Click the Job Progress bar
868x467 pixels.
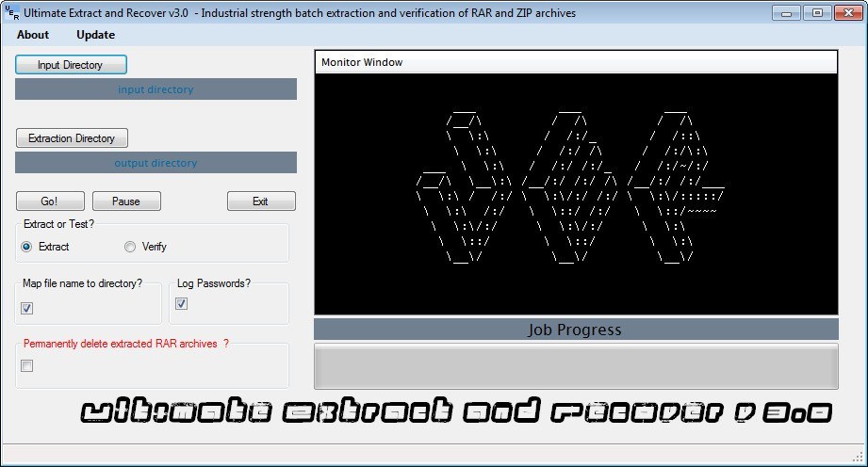pyautogui.click(x=575, y=365)
